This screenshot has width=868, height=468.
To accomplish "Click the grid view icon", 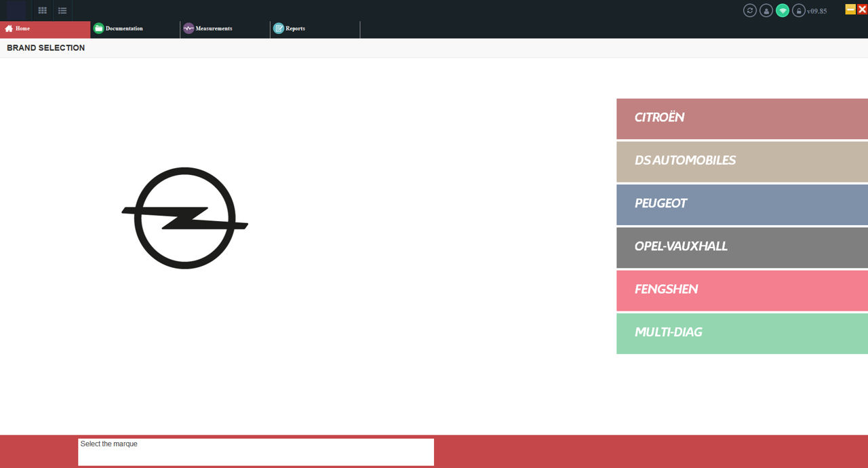I will pos(42,10).
